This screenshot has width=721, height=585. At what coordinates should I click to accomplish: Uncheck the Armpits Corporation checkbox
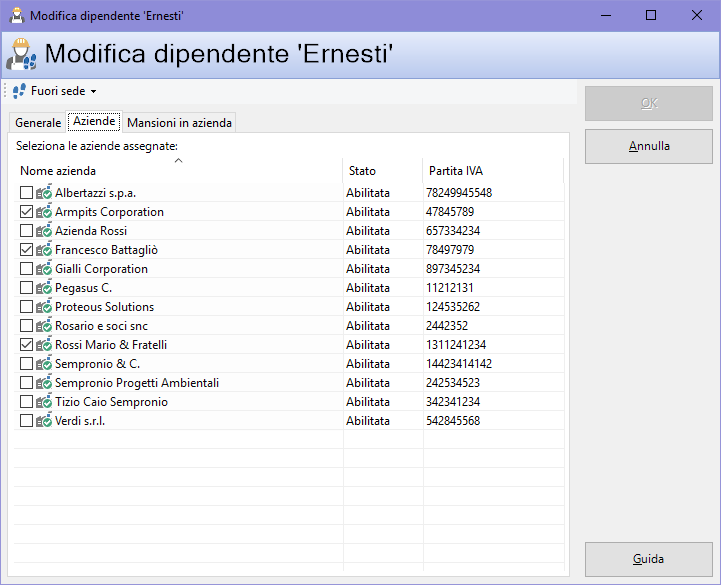pos(26,212)
